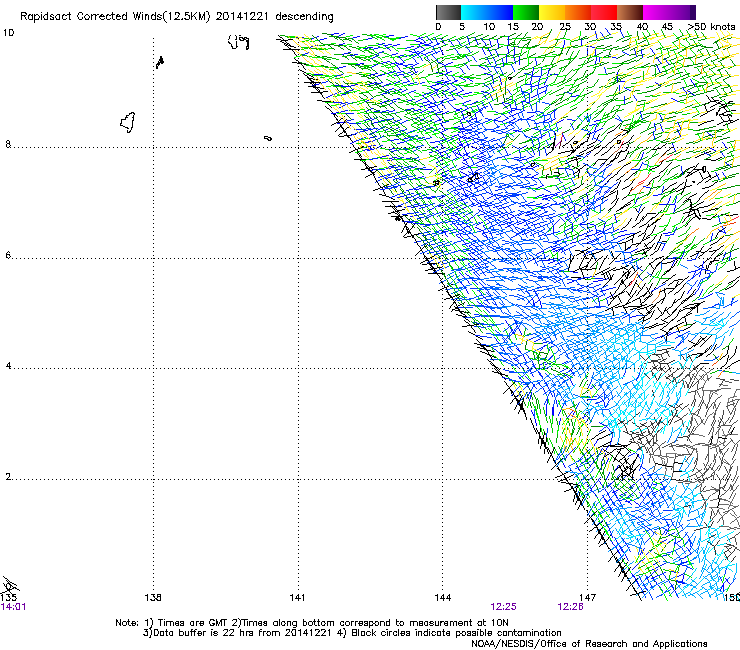The width and height of the screenshot is (740, 650).
Task: Click the purple time stamp '14:01'
Action: pyautogui.click(x=13, y=607)
